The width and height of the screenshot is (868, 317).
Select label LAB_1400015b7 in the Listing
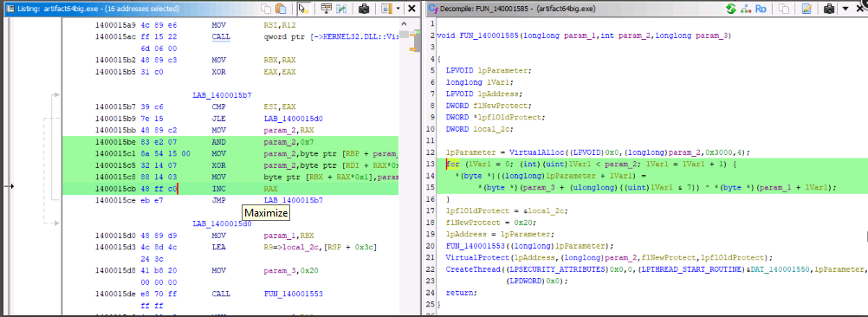tap(222, 95)
